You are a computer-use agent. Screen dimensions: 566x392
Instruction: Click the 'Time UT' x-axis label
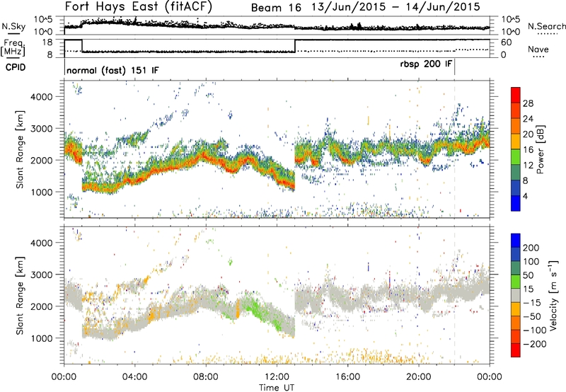[x=277, y=388]
